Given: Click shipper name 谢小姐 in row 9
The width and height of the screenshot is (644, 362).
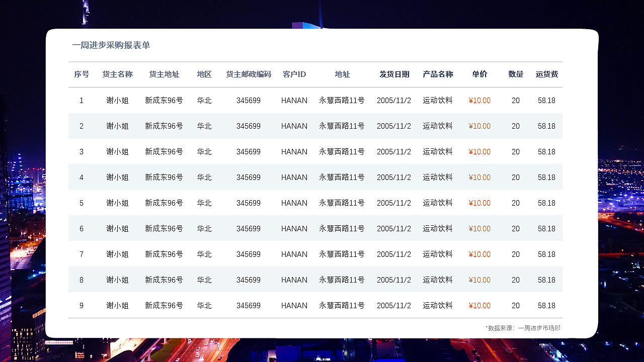Looking at the screenshot, I should [118, 305].
